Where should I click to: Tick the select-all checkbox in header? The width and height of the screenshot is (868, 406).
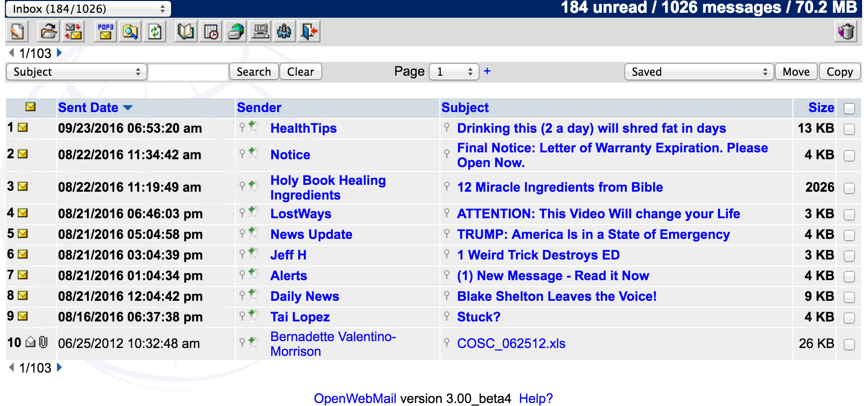coord(849,109)
